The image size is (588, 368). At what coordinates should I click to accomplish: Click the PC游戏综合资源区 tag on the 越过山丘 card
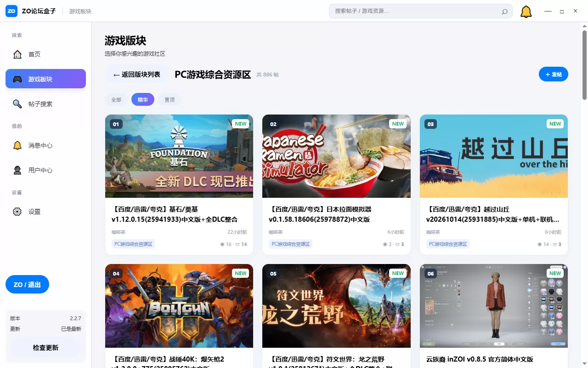click(x=448, y=244)
